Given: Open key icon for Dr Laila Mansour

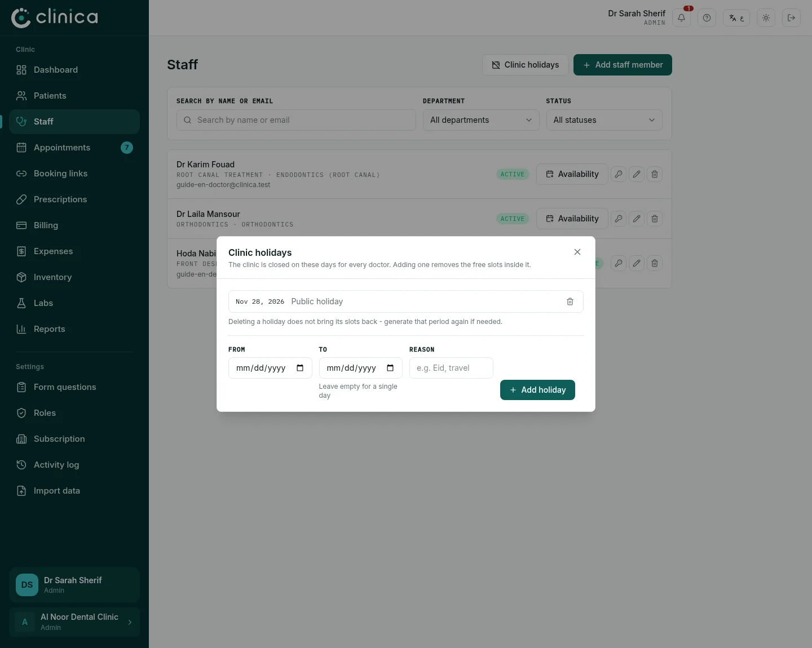Looking at the screenshot, I should tap(619, 219).
